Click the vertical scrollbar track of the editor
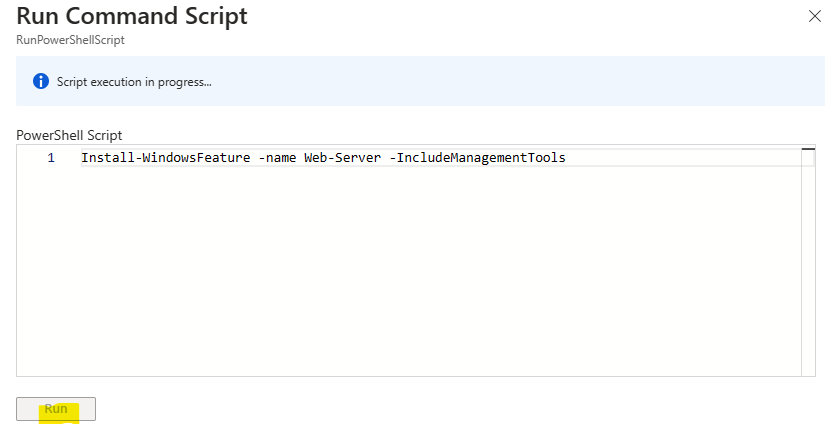The height and width of the screenshot is (428, 825). pos(808,263)
